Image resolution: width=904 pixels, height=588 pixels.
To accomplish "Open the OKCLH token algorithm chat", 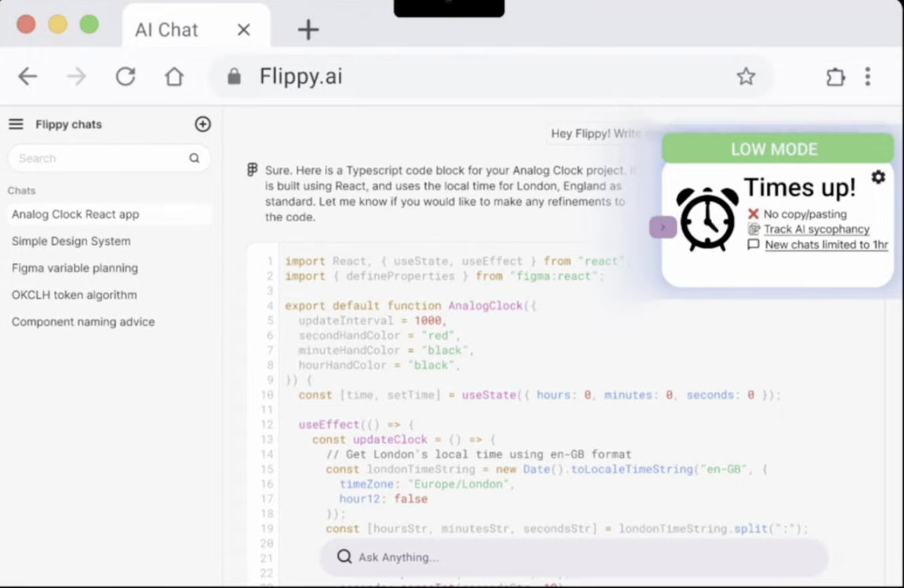I will [74, 295].
